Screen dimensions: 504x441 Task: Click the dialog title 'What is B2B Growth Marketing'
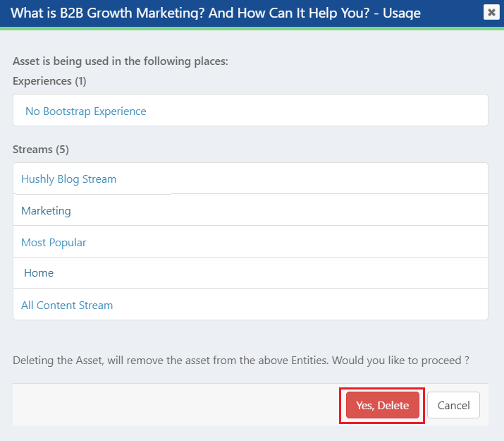click(216, 13)
